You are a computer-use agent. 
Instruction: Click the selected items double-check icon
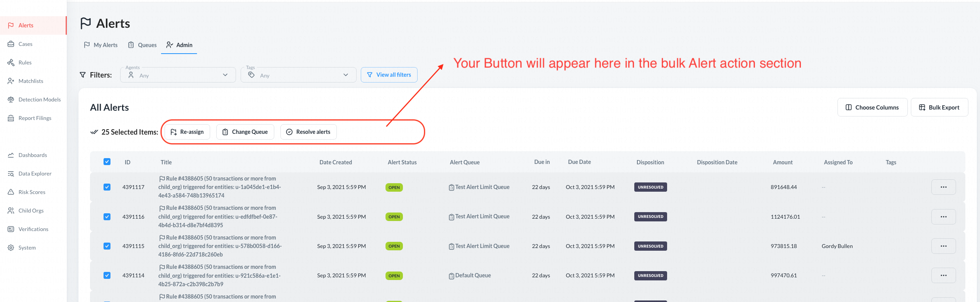(x=94, y=132)
